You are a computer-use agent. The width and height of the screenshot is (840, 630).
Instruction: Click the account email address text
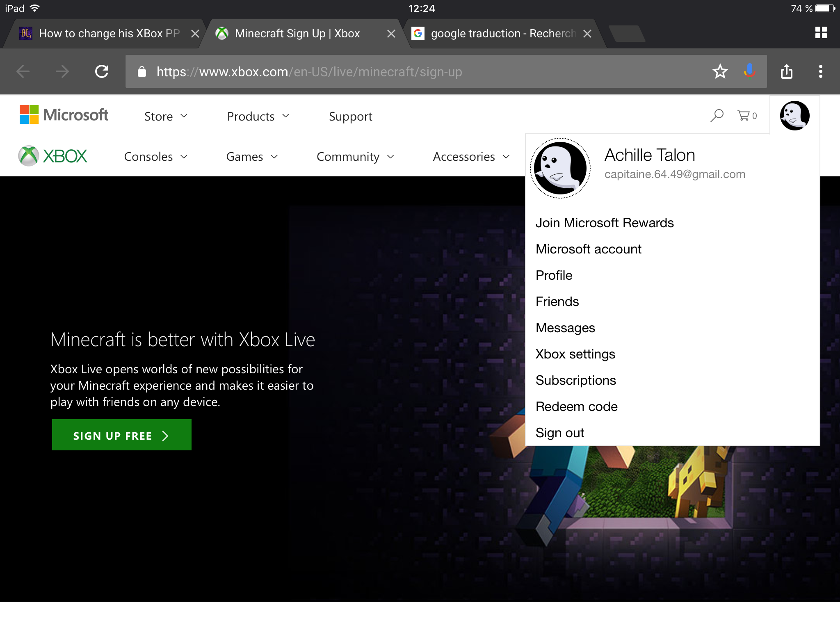pos(675,174)
